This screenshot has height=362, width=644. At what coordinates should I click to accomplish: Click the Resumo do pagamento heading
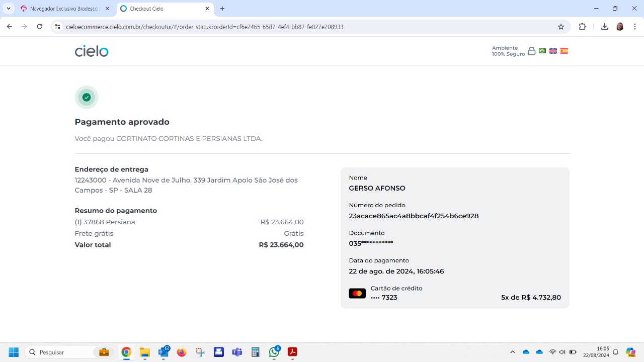pos(116,211)
